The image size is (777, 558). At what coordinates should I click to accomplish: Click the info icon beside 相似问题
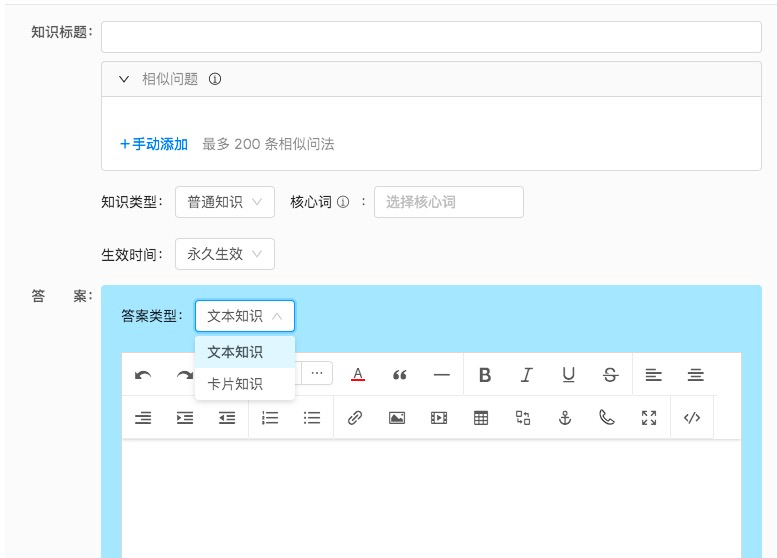215,79
